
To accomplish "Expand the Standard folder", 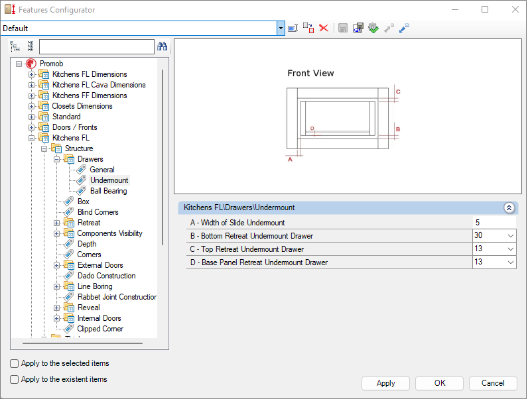I will [32, 117].
